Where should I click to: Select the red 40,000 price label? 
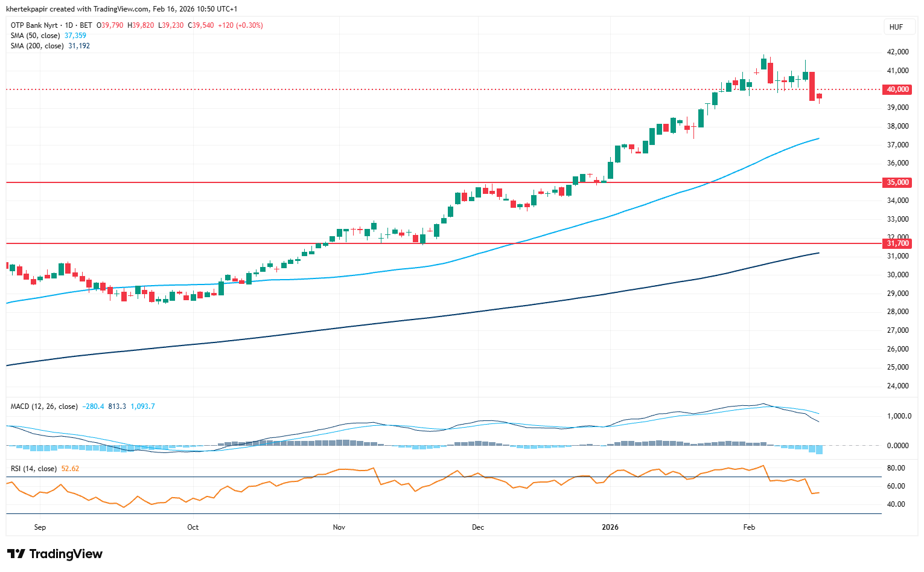point(897,89)
